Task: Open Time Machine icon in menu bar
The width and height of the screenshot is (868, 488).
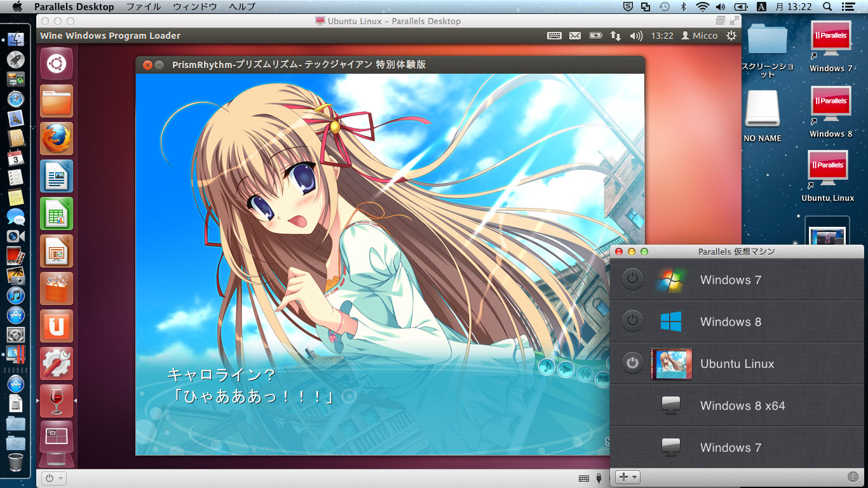Action: tap(664, 7)
